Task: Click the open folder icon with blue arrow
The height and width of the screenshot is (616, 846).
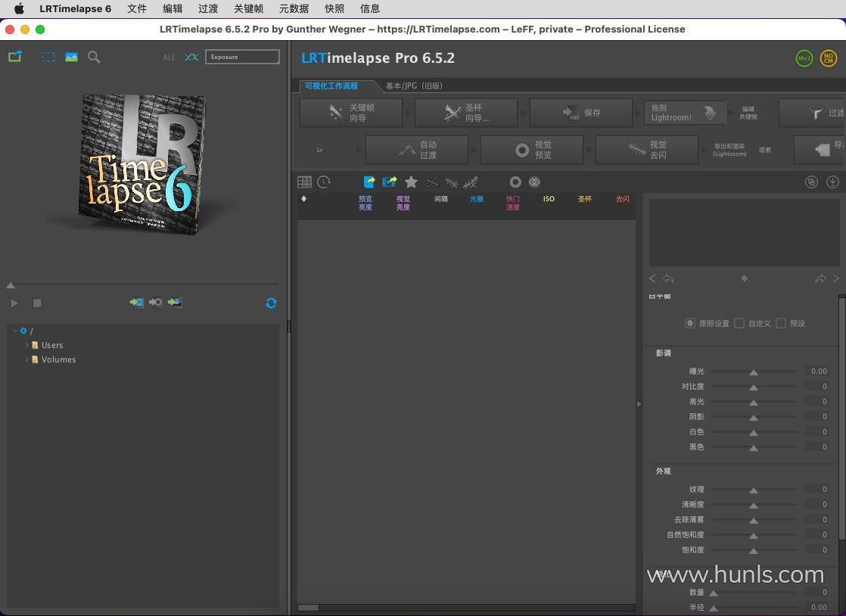Action: [x=15, y=56]
